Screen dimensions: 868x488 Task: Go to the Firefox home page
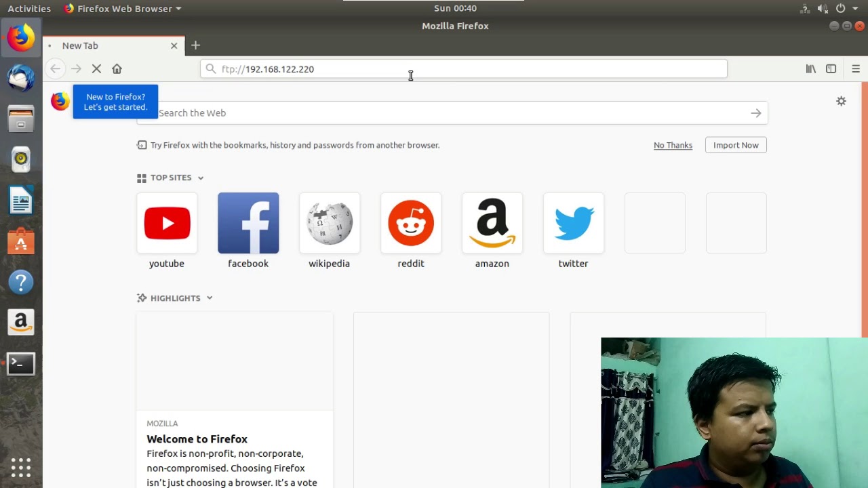click(117, 68)
